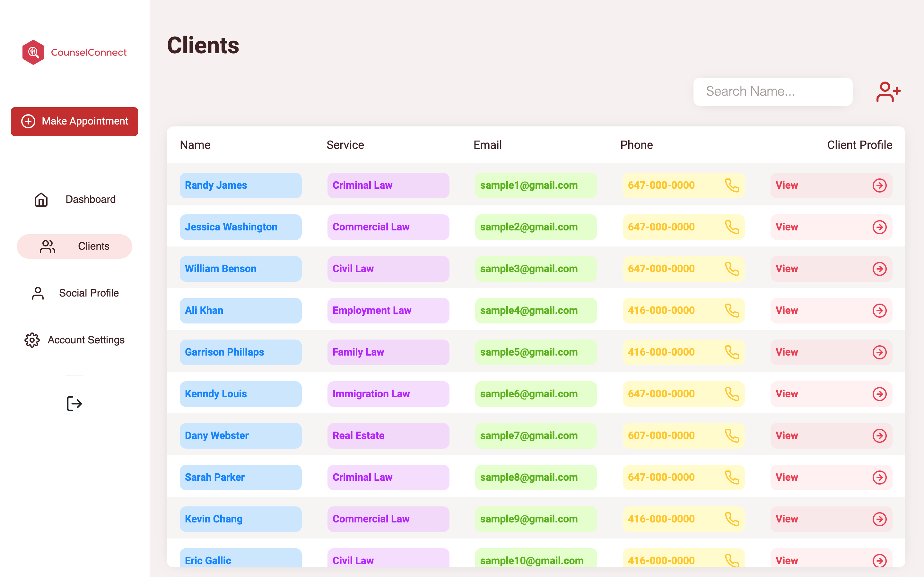Click the Jessica Washington name cell
The image size is (924, 577).
coord(240,227)
